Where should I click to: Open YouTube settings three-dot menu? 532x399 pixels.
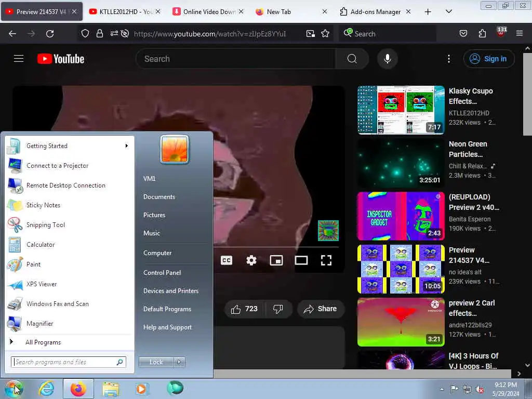pos(448,59)
